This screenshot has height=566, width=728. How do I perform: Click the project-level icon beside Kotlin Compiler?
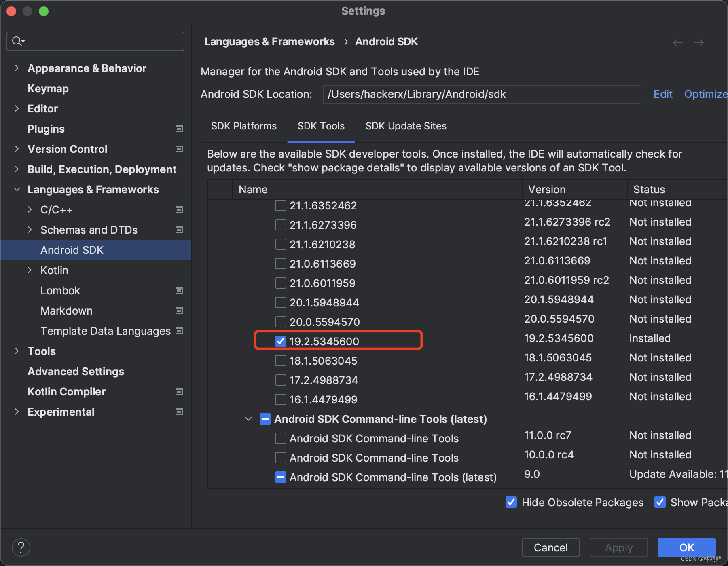(179, 392)
